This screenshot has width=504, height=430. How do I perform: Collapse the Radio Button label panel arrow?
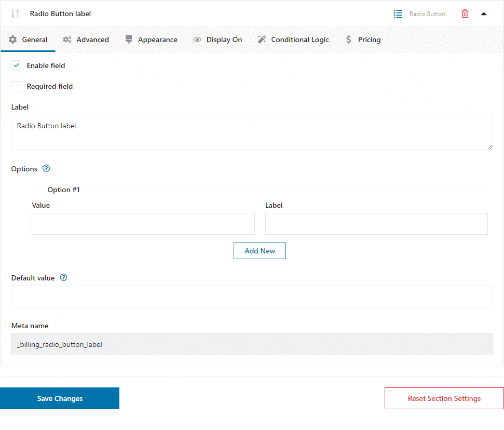pos(483,14)
